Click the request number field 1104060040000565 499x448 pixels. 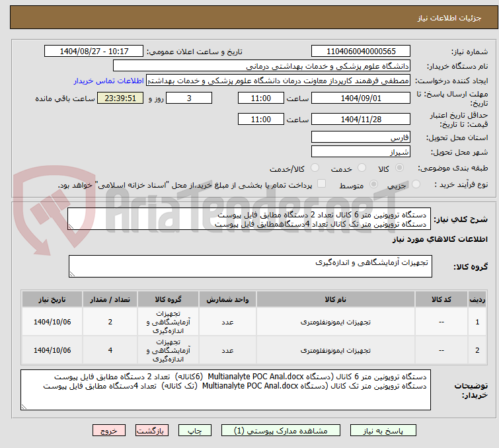click(x=361, y=52)
